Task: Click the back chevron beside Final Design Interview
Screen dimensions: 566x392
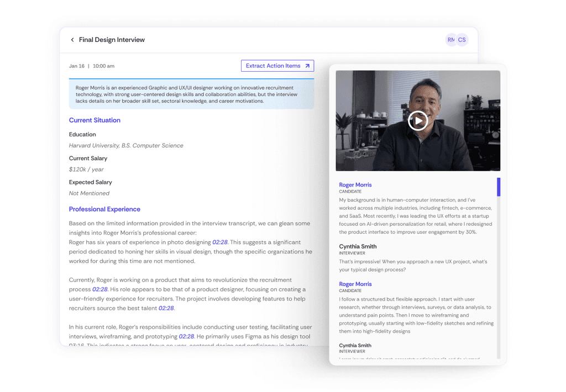Action: (72, 40)
